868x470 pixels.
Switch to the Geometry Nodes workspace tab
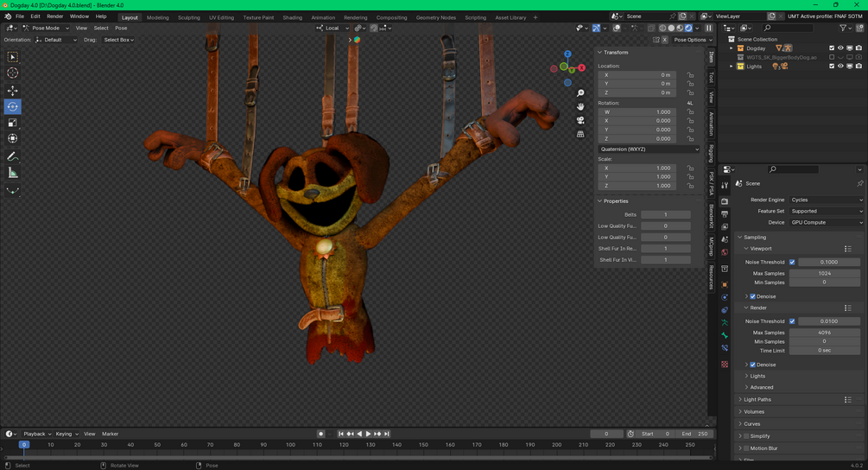pos(436,17)
